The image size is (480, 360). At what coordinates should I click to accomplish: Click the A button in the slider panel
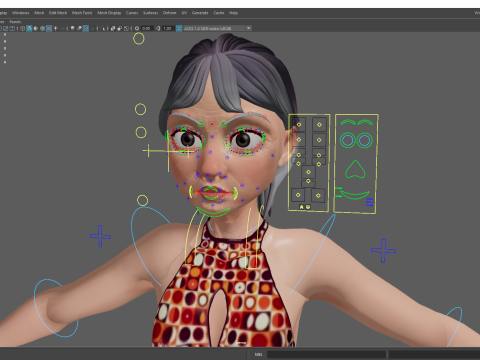point(302,207)
